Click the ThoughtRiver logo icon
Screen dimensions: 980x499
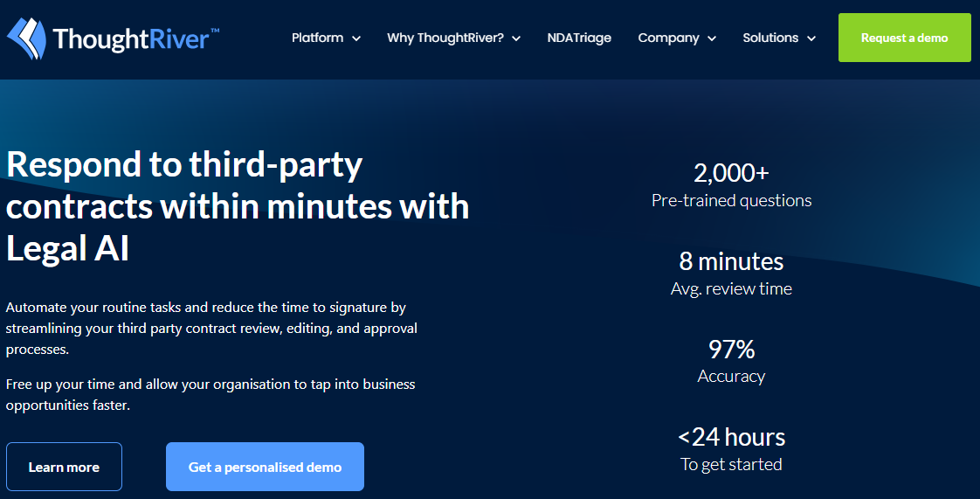tap(26, 38)
